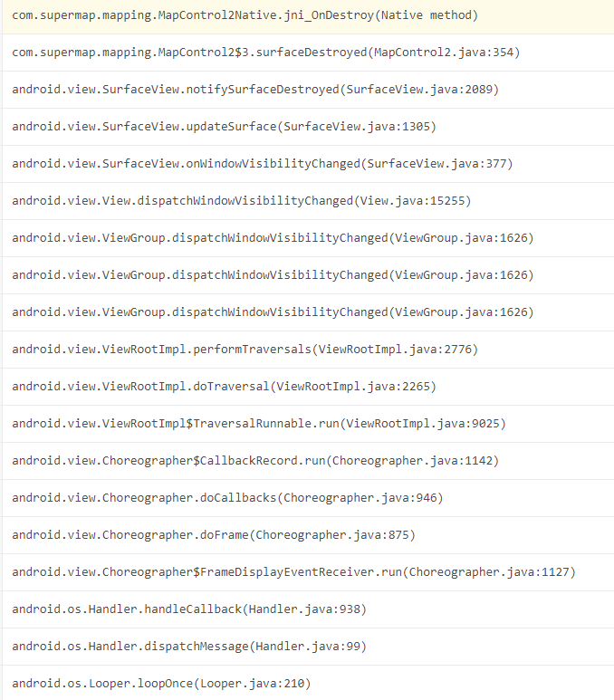
Task: Select the Choreographer.doFrame stack row
Action: click(x=308, y=534)
